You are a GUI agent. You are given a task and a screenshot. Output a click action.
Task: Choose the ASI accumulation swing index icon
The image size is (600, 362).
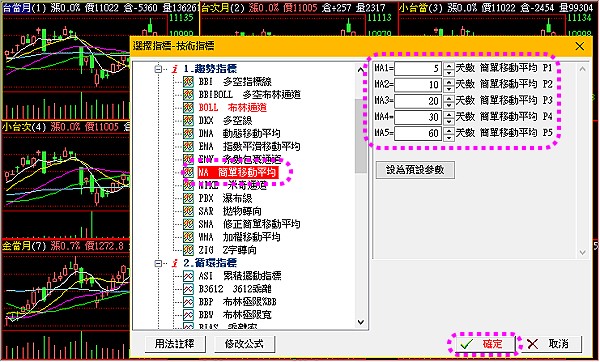[x=188, y=276]
